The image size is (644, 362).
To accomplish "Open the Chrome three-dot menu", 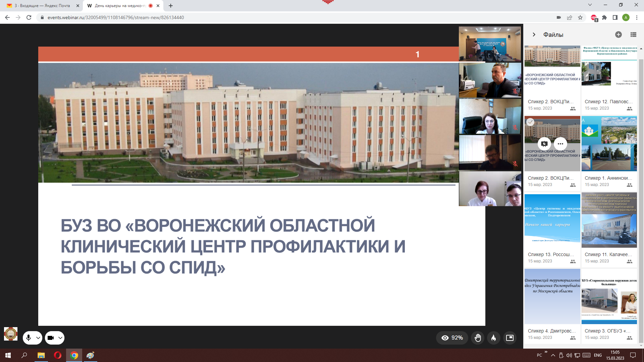I will click(637, 17).
